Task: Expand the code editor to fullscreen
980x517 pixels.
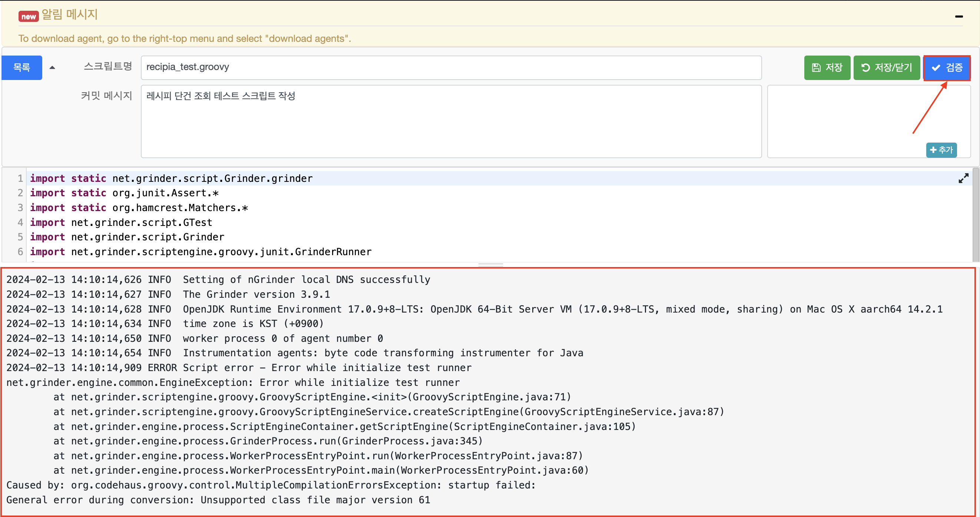Action: pyautogui.click(x=963, y=178)
